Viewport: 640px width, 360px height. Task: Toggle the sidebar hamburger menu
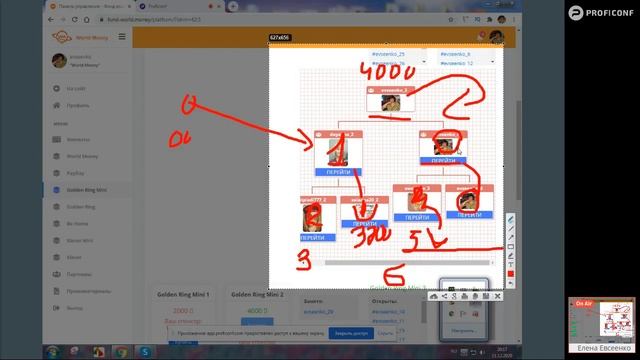pyautogui.click(x=122, y=37)
